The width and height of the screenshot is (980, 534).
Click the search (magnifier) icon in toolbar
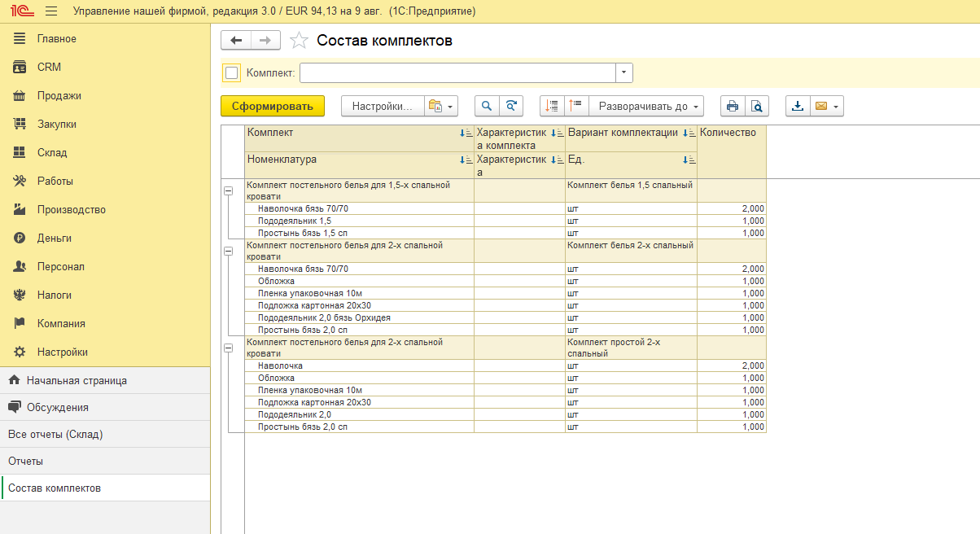487,106
